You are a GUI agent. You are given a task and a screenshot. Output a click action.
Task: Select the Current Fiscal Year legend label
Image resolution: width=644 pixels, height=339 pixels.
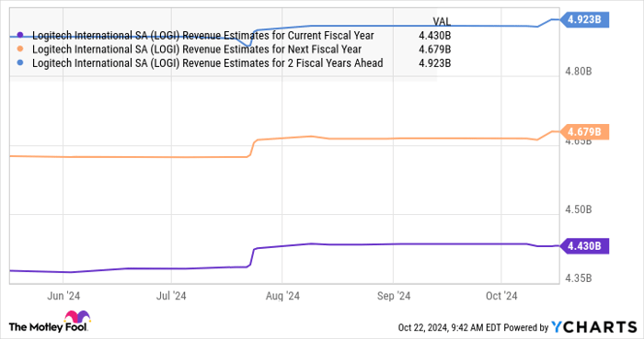[x=203, y=36]
